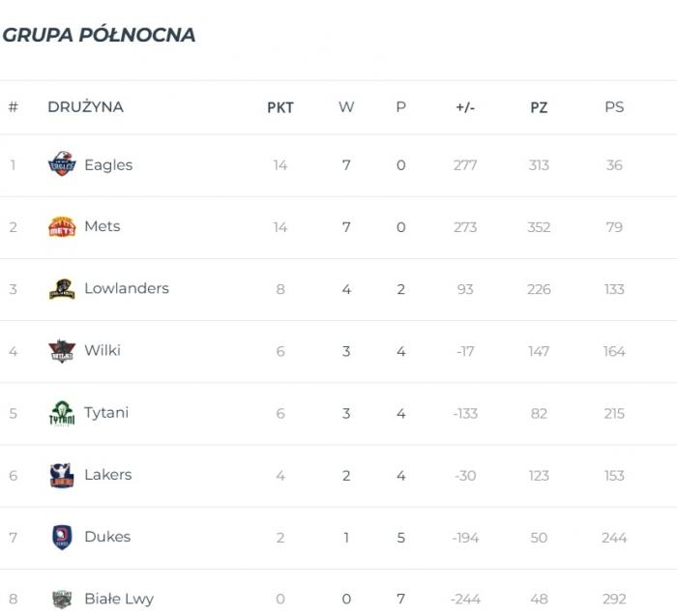This screenshot has width=677, height=616.
Task: Open the Białe Lwy team name link
Action: pyautogui.click(x=119, y=599)
